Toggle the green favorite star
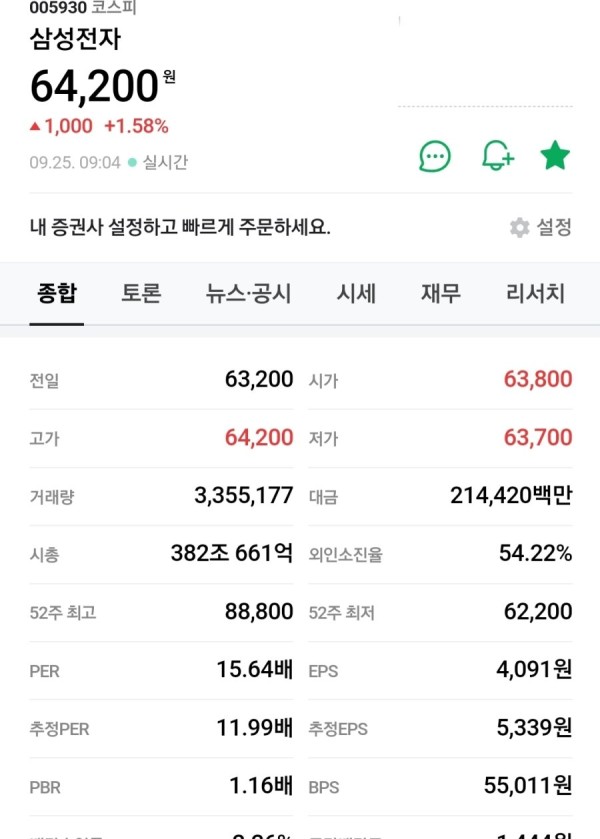Viewport: 600px width, 839px height. (x=555, y=155)
